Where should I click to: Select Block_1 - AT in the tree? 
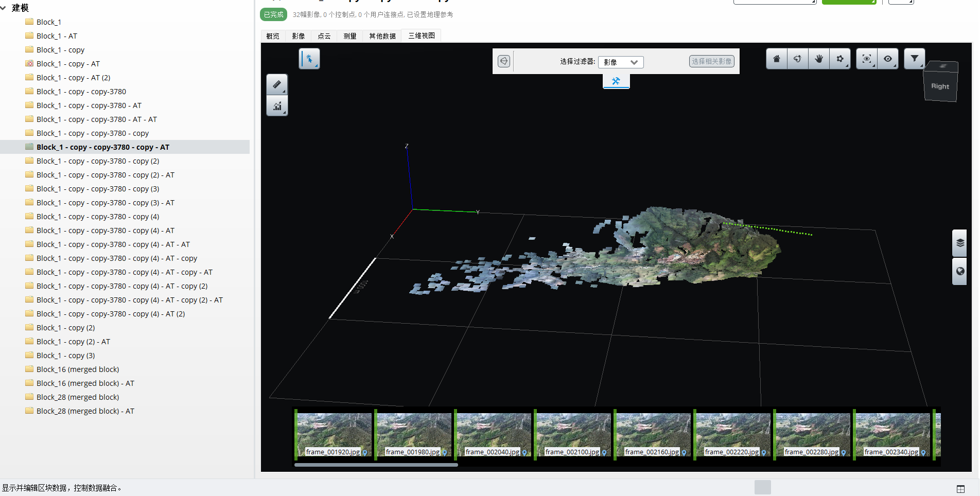point(57,36)
